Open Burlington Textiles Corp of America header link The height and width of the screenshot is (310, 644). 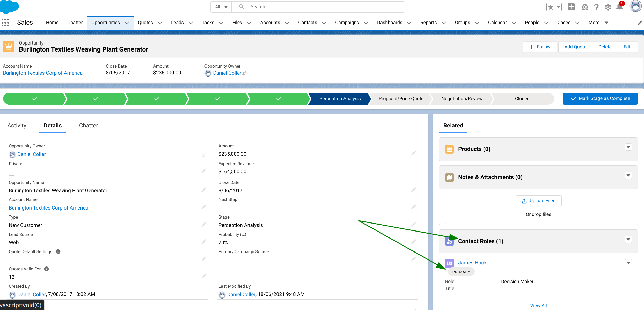coord(43,73)
